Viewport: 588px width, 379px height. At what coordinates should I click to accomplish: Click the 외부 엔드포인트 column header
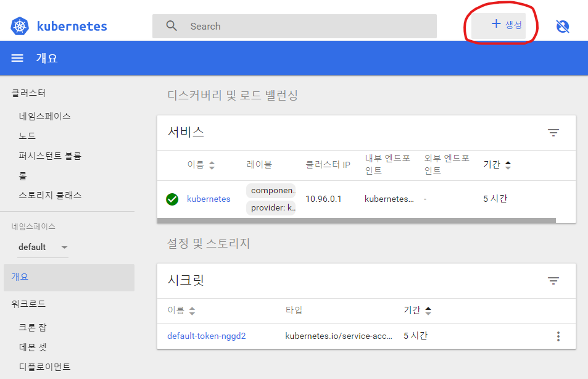coord(447,164)
